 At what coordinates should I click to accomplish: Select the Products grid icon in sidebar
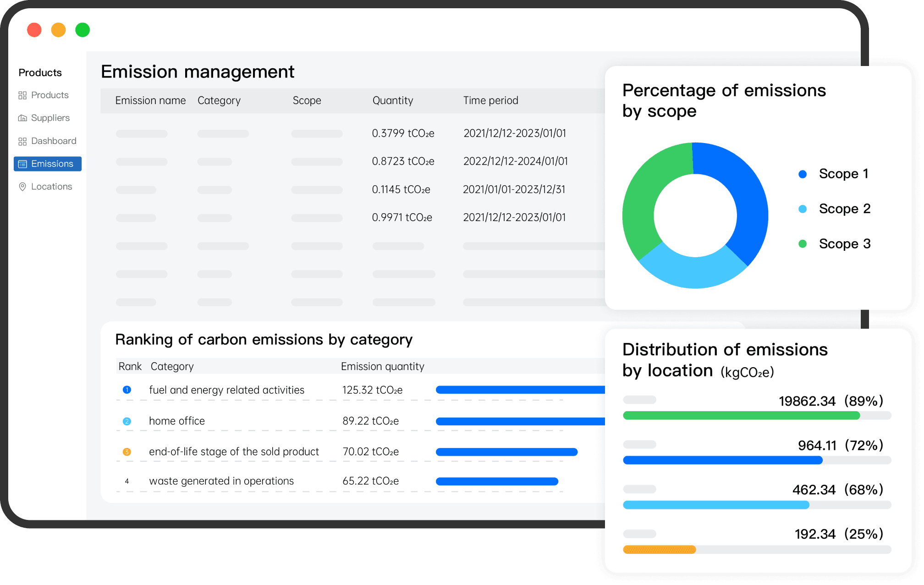coord(22,95)
